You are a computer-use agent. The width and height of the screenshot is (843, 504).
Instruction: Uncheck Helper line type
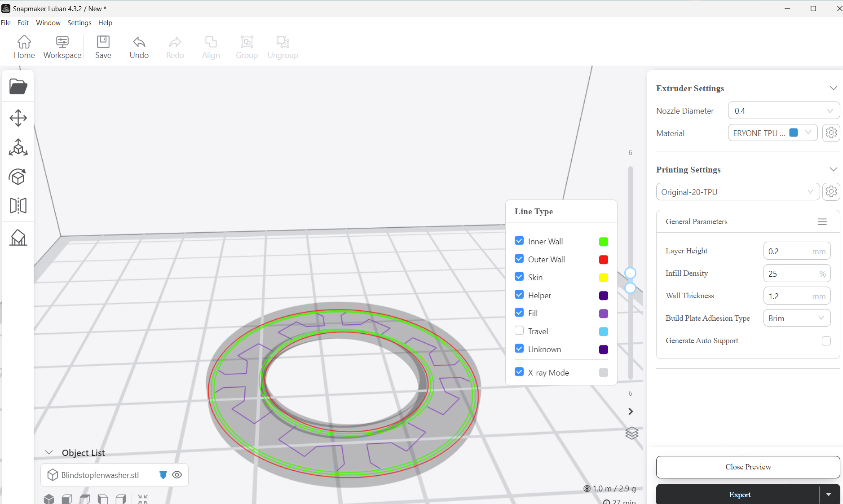point(519,295)
